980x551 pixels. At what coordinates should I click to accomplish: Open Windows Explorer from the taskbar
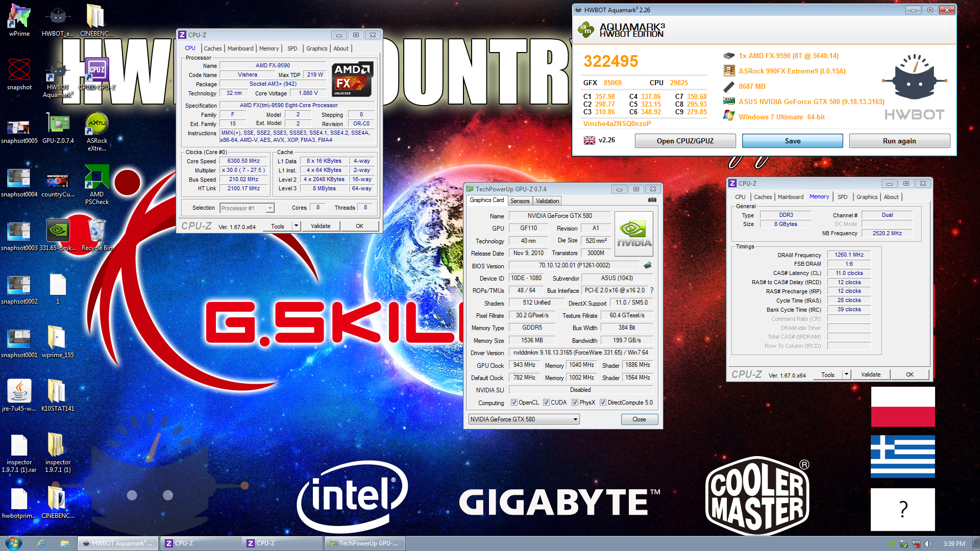[x=64, y=543]
